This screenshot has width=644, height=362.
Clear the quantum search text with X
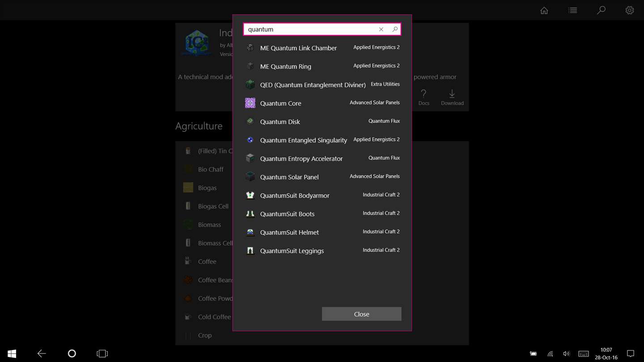[381, 29]
